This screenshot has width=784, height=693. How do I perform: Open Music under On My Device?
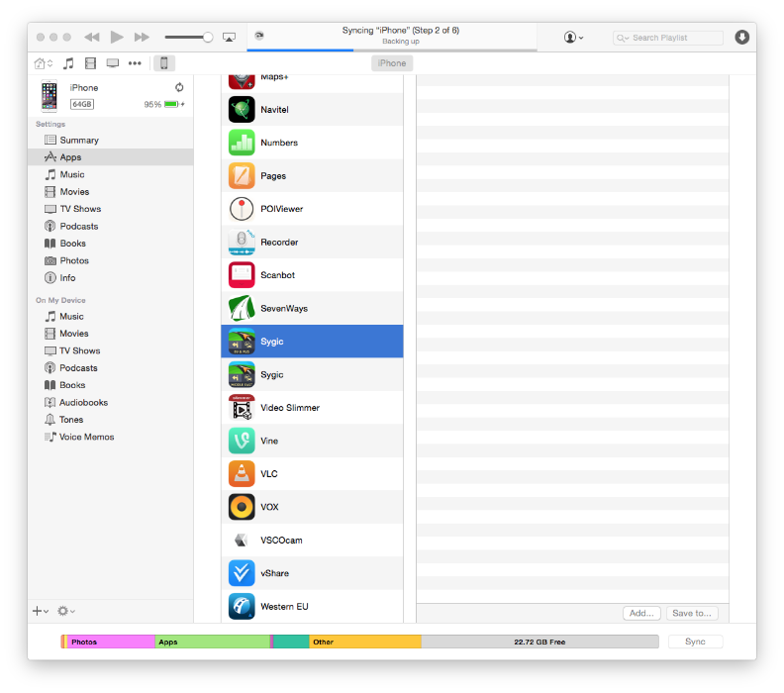[111, 317]
